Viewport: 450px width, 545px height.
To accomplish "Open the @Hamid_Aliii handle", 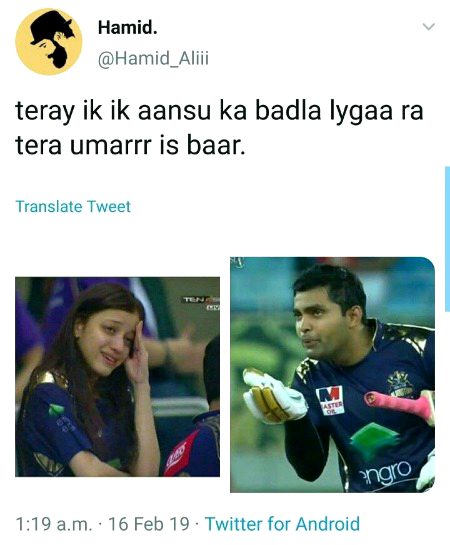I will (153, 58).
